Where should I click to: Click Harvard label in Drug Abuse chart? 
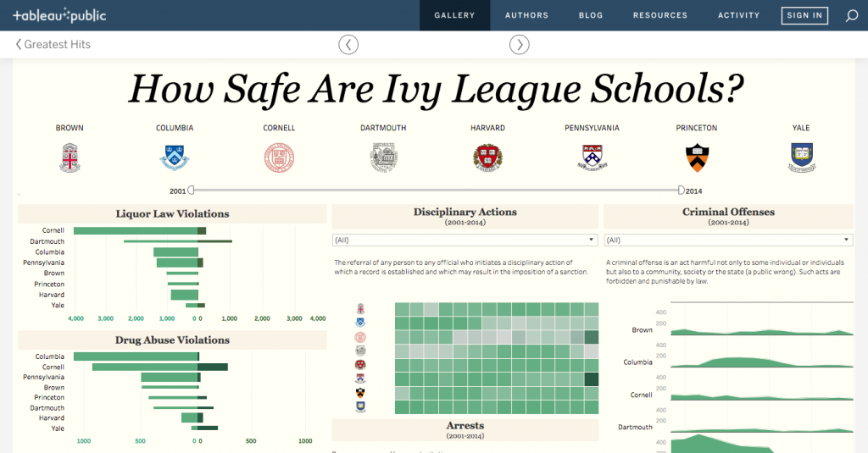[52, 418]
